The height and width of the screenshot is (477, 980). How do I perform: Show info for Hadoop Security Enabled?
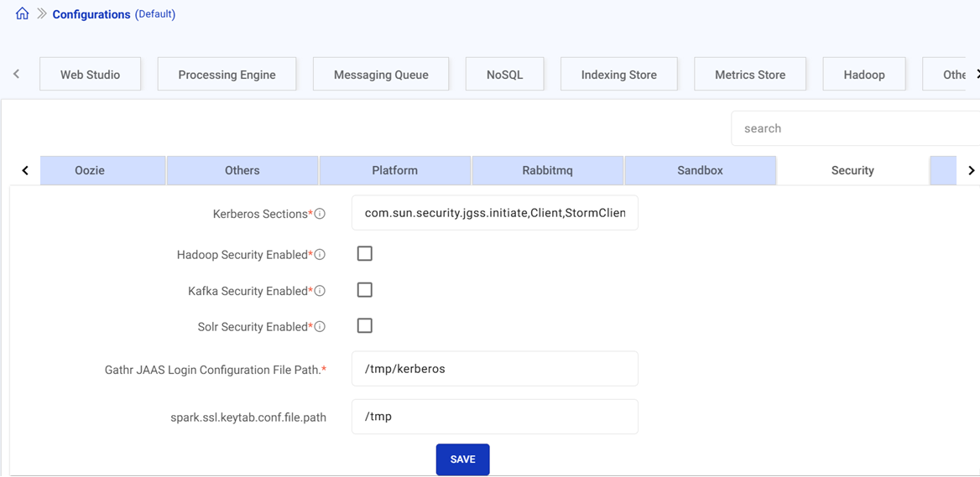point(320,255)
